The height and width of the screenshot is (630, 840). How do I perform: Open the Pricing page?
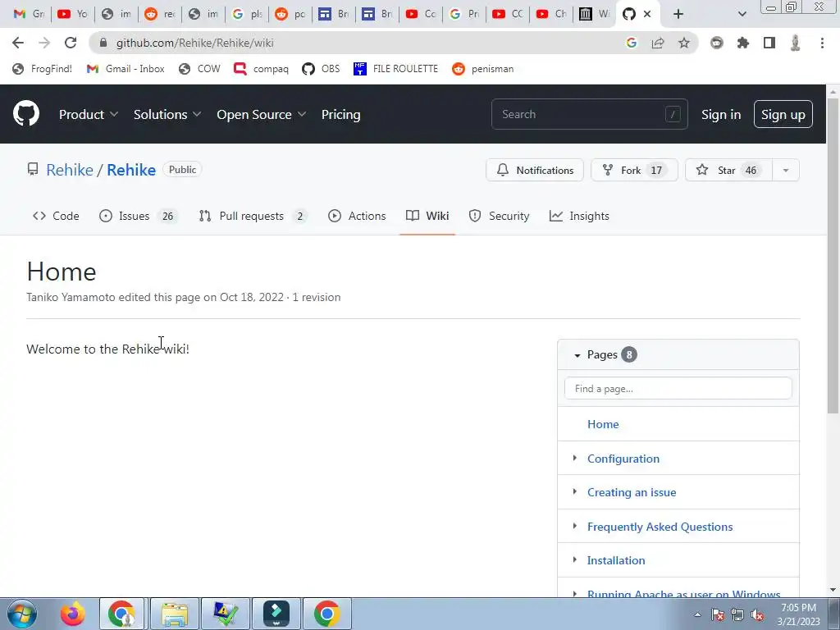point(340,114)
